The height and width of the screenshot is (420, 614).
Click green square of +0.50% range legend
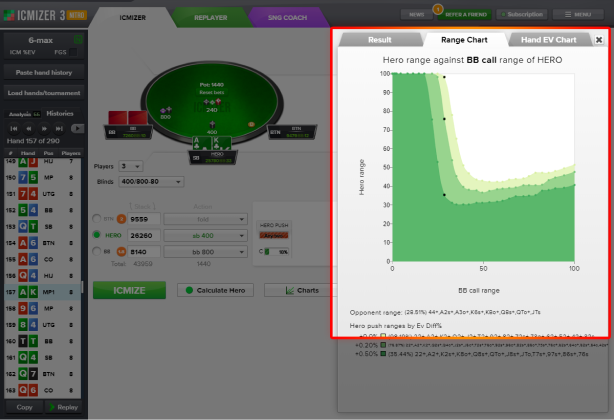tap(383, 354)
